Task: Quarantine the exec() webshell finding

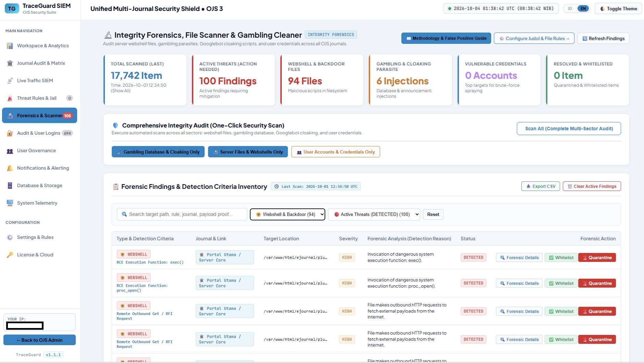Action: click(x=597, y=257)
